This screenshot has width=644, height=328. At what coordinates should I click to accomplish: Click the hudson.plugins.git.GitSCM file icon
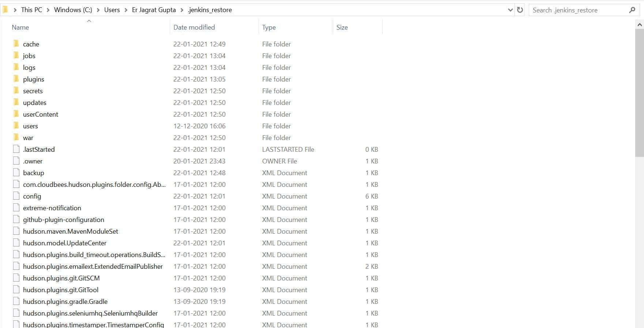[16, 278]
